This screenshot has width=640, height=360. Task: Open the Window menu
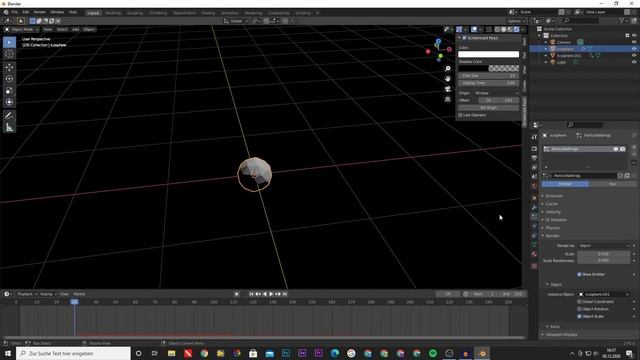pyautogui.click(x=57, y=12)
